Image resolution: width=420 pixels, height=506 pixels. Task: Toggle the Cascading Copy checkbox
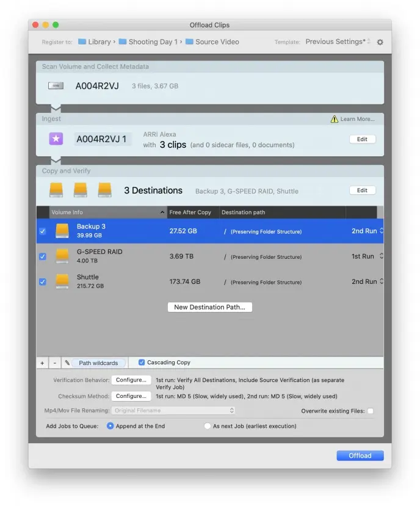(x=142, y=363)
